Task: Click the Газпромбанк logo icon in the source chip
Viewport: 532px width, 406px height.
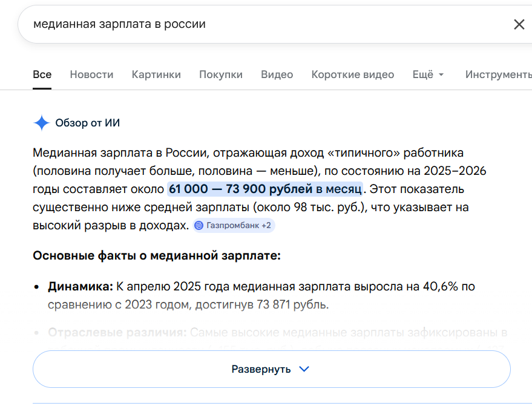Action: pos(199,226)
